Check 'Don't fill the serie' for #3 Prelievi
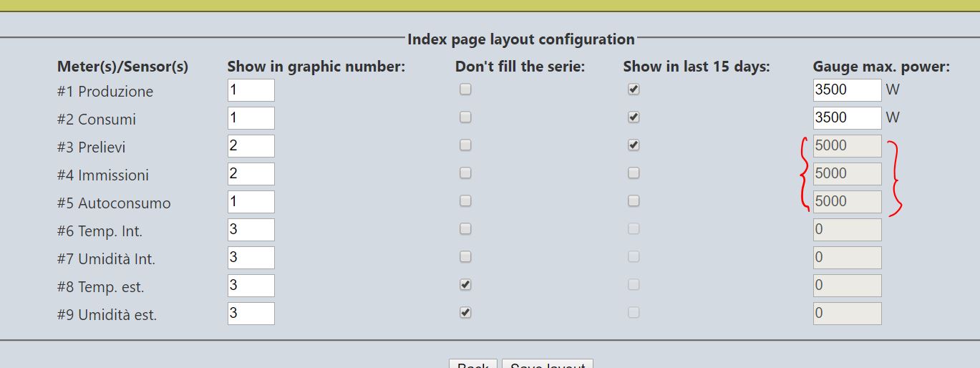Viewport: 980px width, 368px height. click(x=465, y=145)
